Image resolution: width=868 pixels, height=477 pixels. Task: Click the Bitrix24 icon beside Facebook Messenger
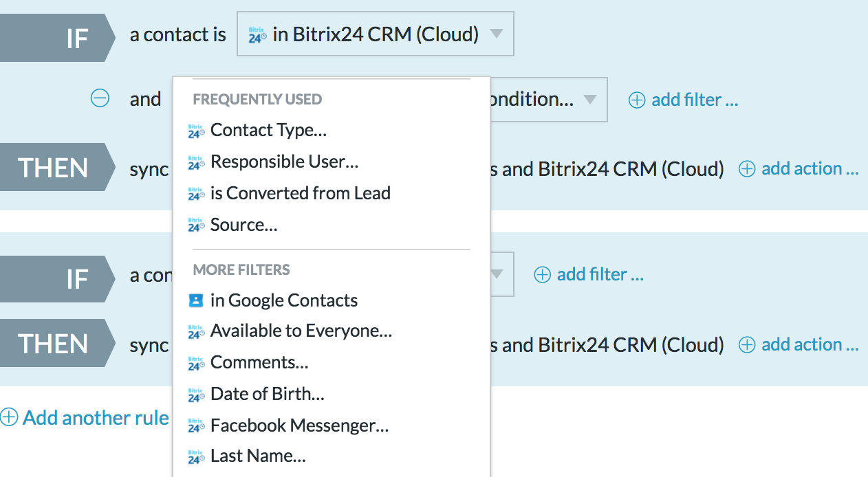[197, 426]
